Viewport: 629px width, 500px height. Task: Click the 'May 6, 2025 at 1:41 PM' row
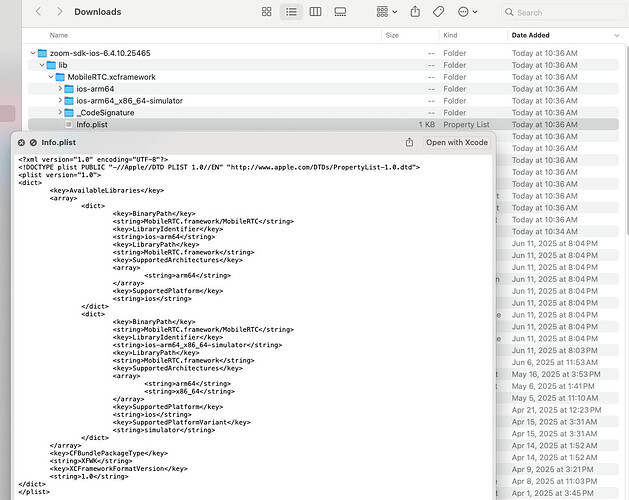pos(553,386)
